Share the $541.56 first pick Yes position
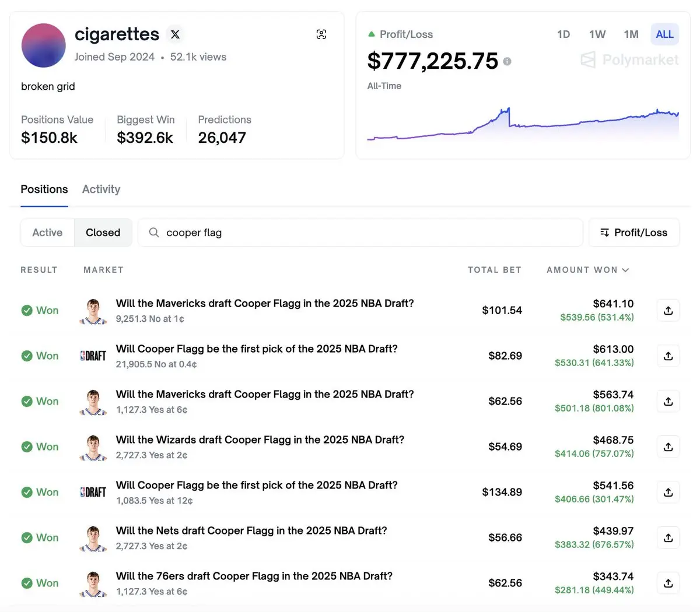 click(x=668, y=493)
